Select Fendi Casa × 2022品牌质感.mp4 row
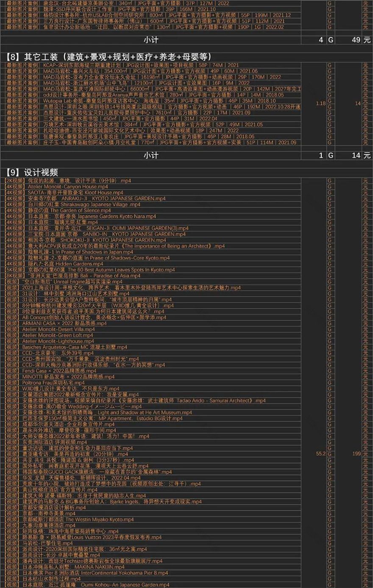Viewport: 373px width, 588px height. point(59,370)
